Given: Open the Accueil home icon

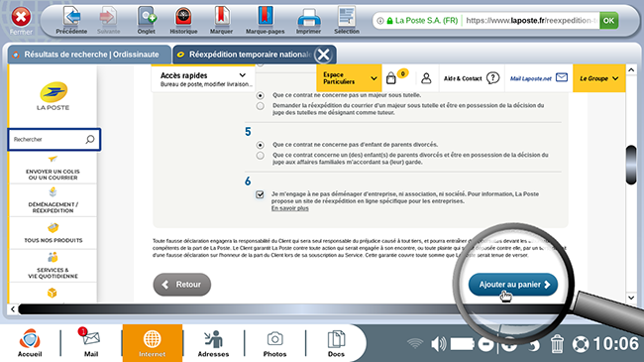Looking at the screenshot, I should point(30,343).
